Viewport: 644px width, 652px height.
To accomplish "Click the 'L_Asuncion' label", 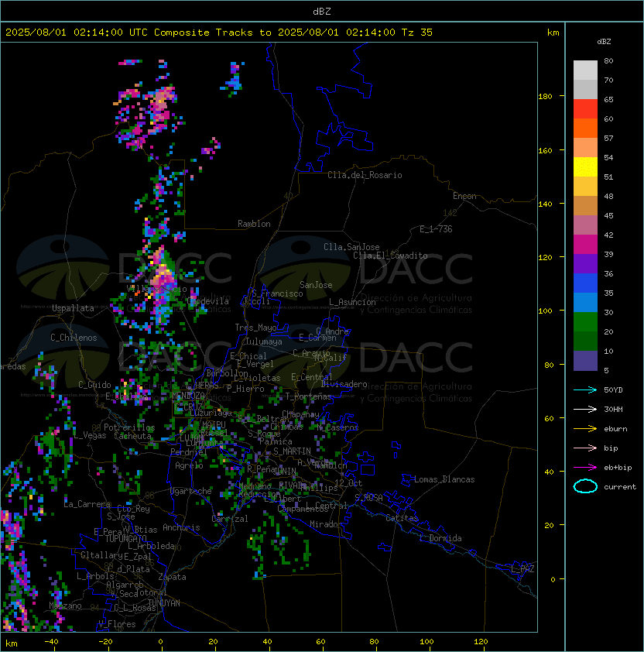I will coord(352,302).
